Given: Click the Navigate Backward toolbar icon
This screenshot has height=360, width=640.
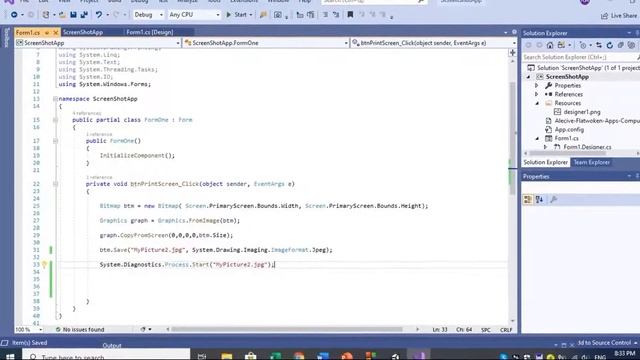Looking at the screenshot, I should tap(14, 15).
